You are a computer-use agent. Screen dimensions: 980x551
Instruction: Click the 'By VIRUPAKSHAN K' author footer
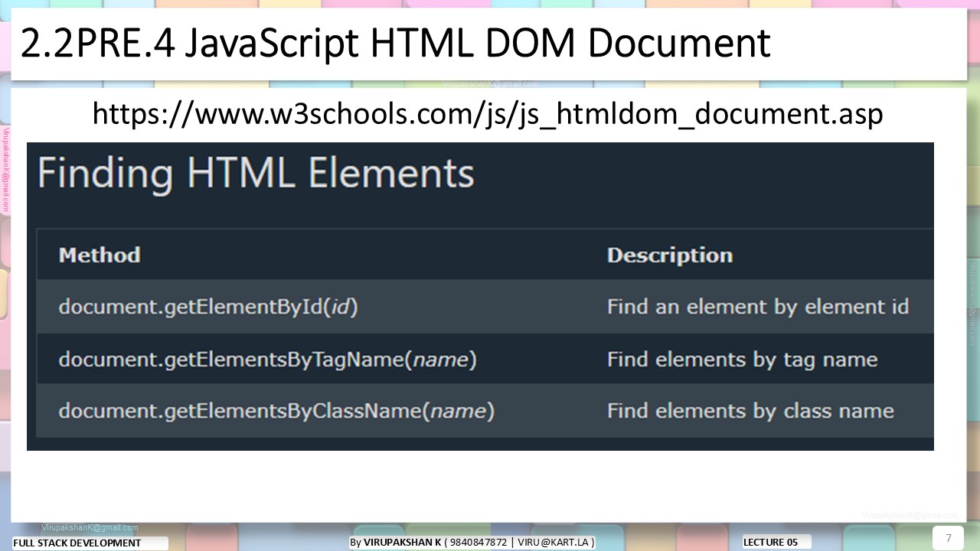click(x=472, y=542)
